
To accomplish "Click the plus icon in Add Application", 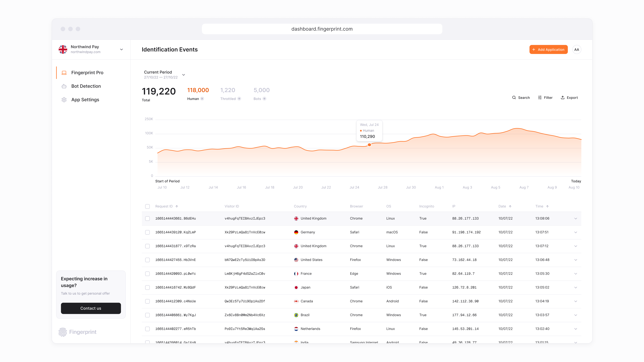I will (534, 49).
